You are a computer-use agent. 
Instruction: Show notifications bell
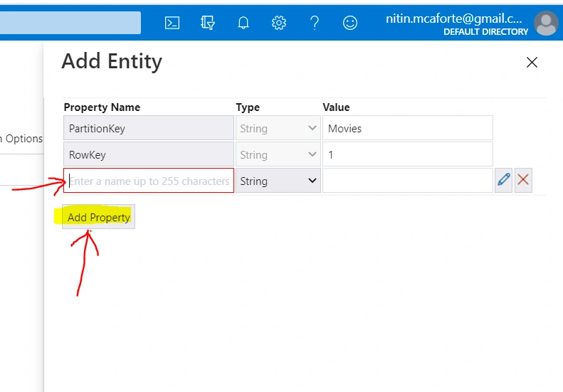tap(243, 23)
